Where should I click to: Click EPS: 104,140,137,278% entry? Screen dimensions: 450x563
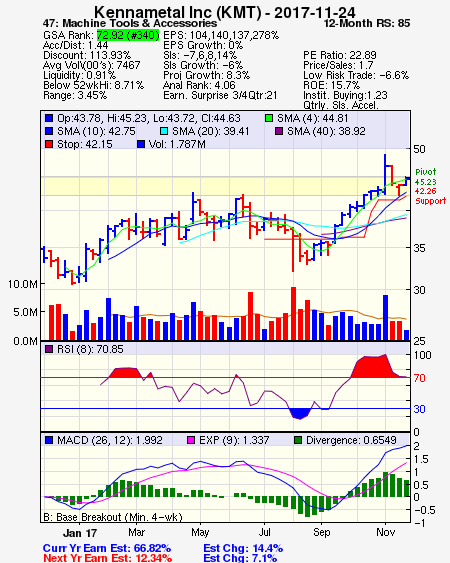(x=221, y=35)
